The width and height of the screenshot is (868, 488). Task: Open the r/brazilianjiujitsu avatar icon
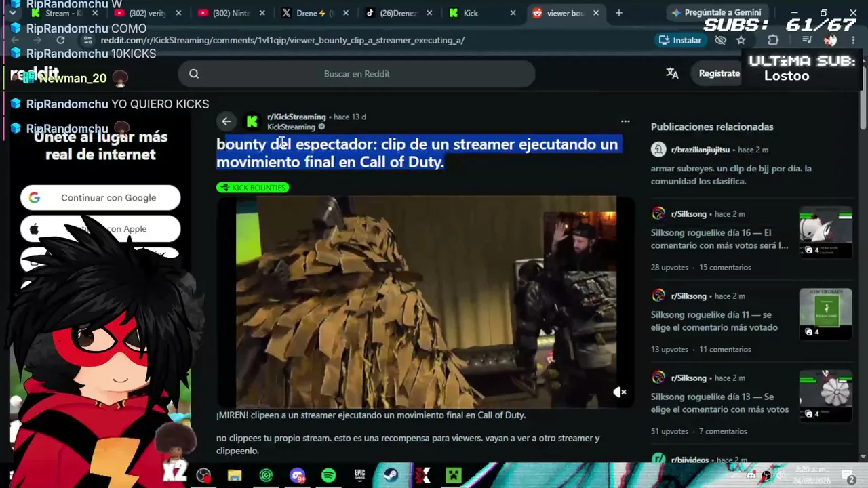(658, 150)
